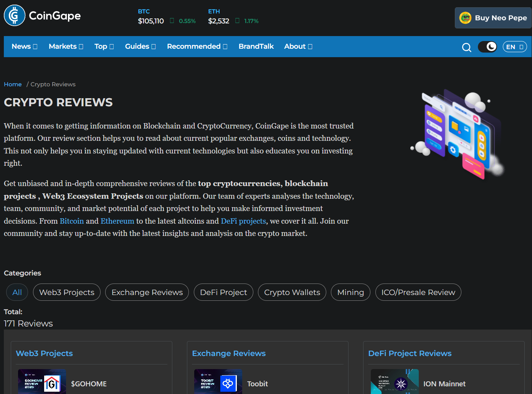Open the Toobit review thumbnail image
Image resolution: width=532 pixels, height=394 pixels.
[x=218, y=382]
